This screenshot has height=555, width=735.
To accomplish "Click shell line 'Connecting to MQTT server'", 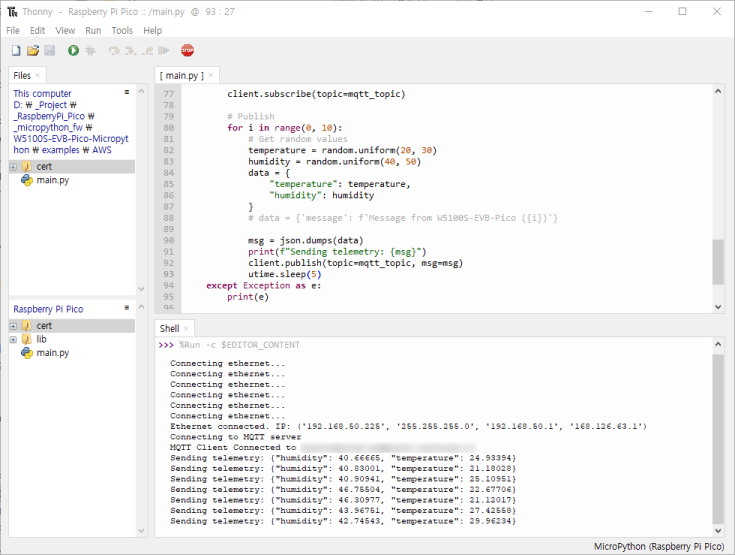I will (235, 437).
